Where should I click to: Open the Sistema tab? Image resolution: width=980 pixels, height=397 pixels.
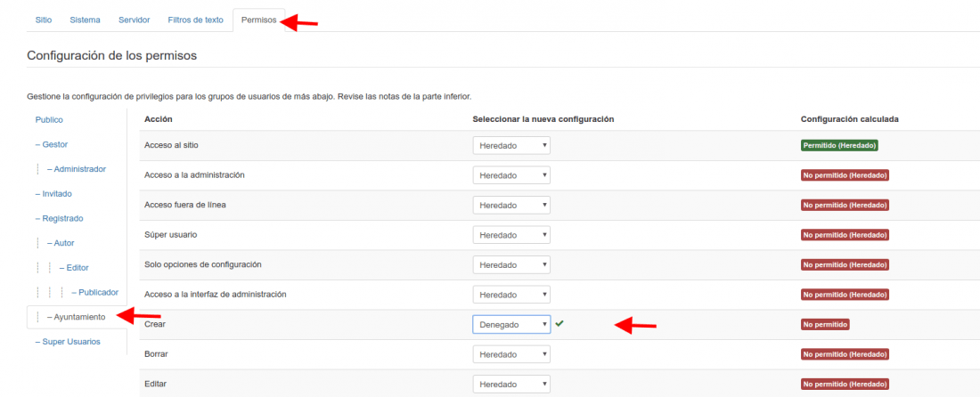point(85,20)
